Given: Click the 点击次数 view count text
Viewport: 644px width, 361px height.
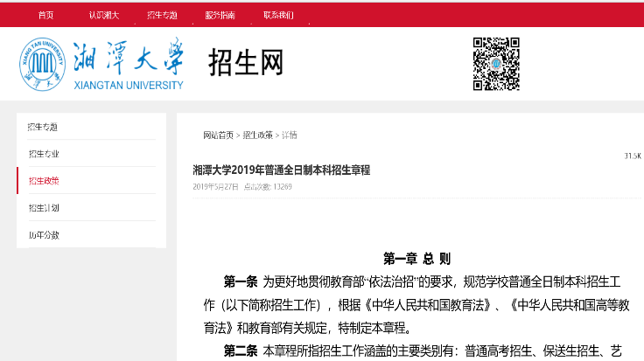Looking at the screenshot, I should [268, 186].
